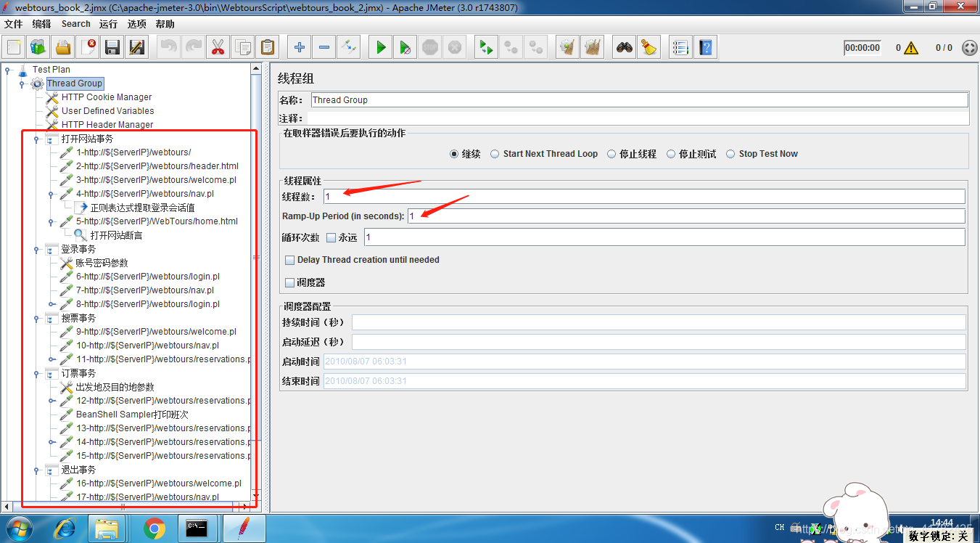Screen dimensions: 980x543
Task: Click the Toggle enable/disable toolbar icon
Action: point(348,48)
